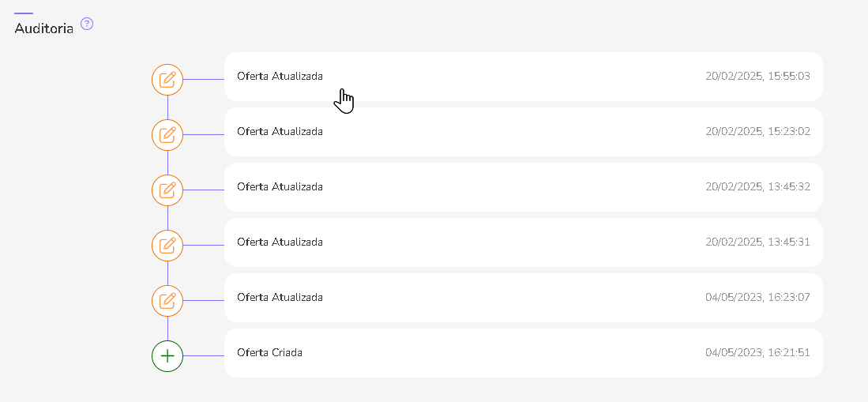Click the help question mark beside Auditoria
868x402 pixels.
87,24
